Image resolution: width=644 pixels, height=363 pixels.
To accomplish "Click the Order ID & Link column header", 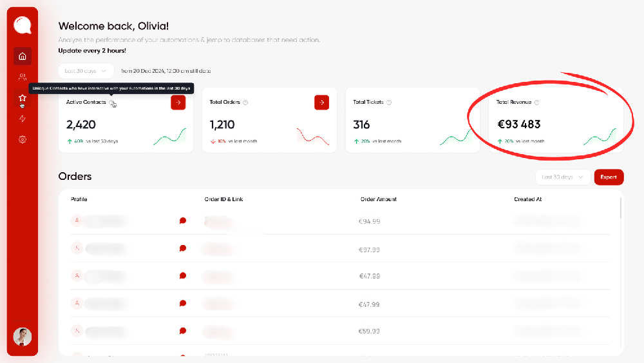I will pos(224,199).
